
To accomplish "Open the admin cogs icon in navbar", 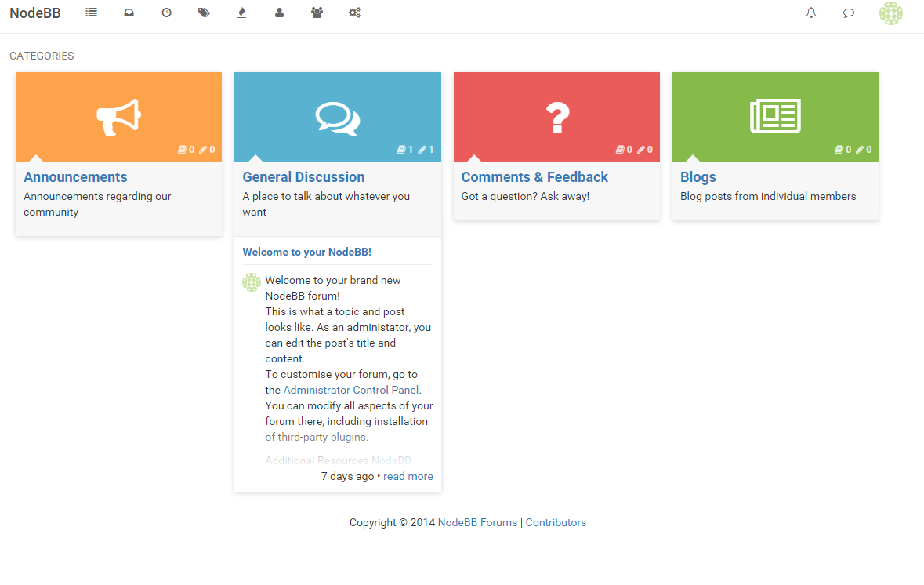I will click(x=355, y=13).
